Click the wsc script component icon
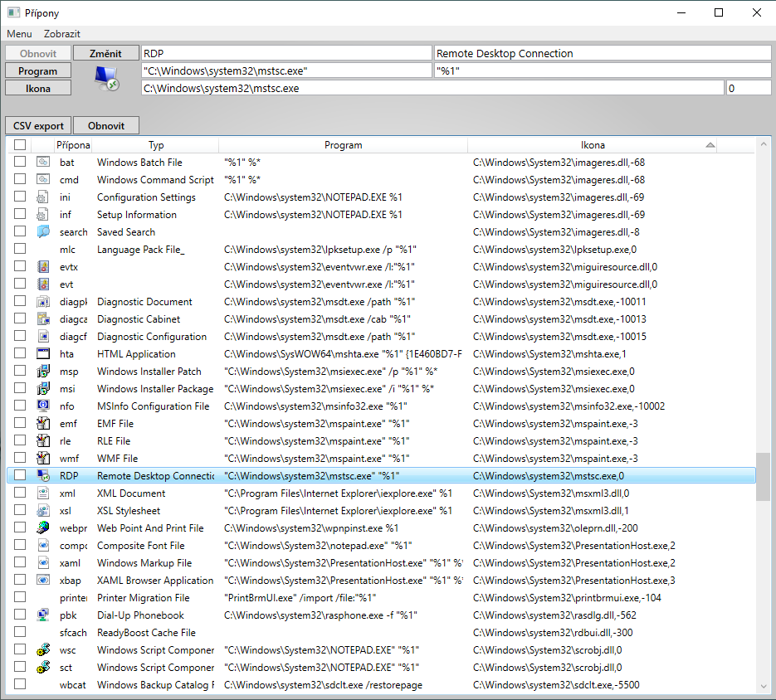Screen dimensions: 776x700 click(43, 649)
